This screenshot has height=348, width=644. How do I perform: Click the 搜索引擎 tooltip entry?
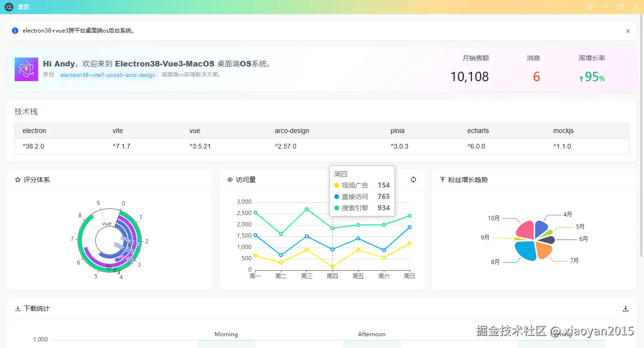coord(362,208)
